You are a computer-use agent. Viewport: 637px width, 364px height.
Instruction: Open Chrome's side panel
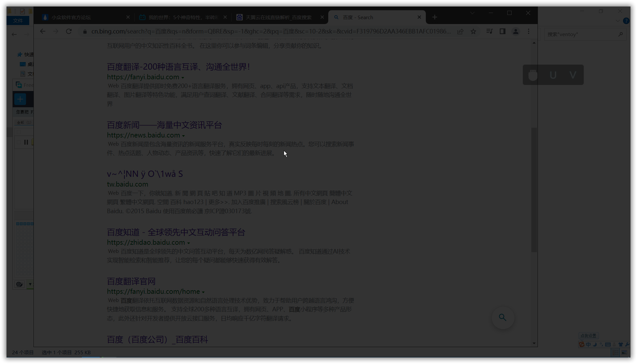(x=502, y=32)
